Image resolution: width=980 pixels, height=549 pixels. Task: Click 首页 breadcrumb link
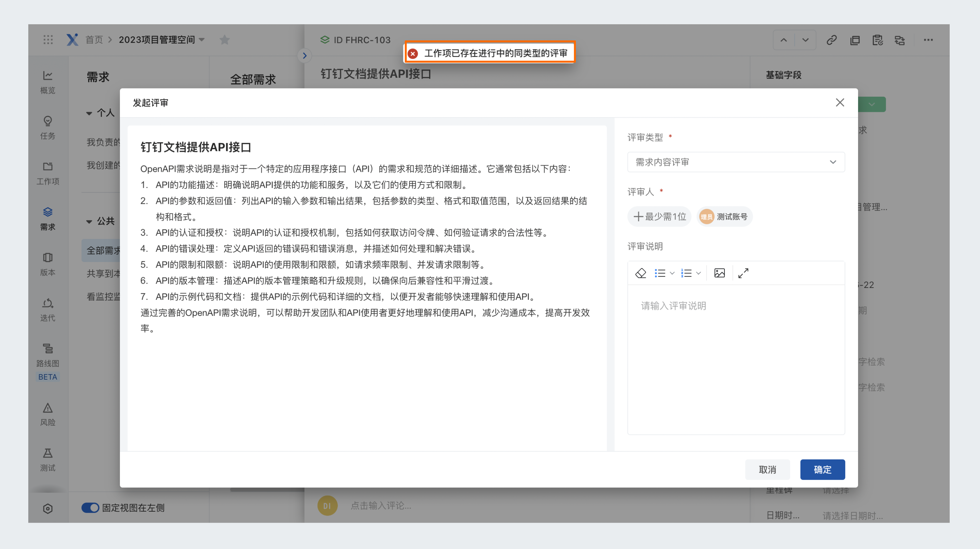point(94,39)
